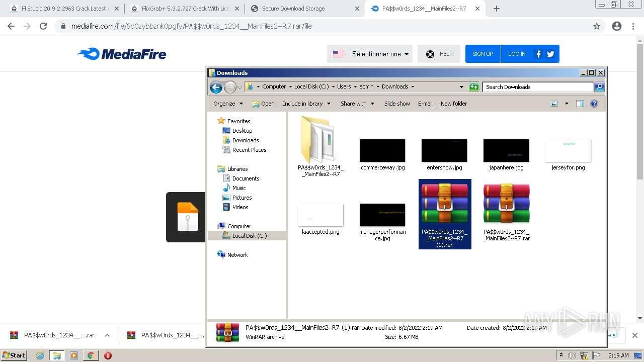
Task: Click the Chrome back arrow
Action: pyautogui.click(x=11, y=26)
